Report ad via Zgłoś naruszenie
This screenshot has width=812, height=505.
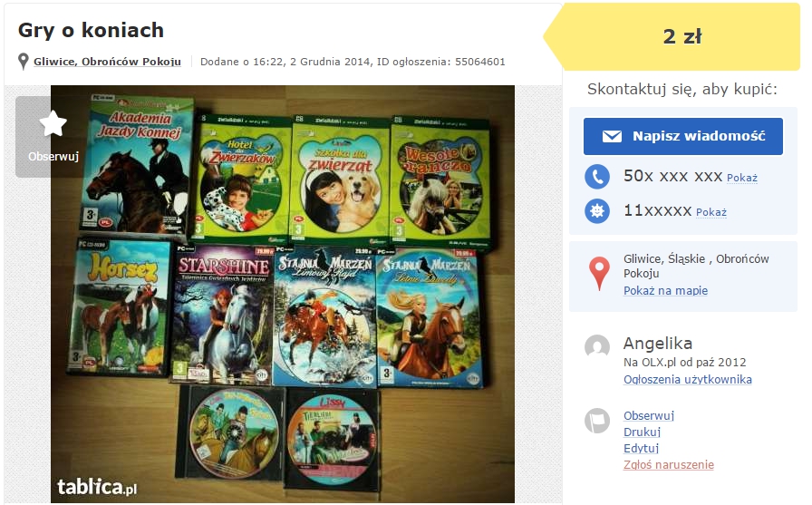[x=669, y=464]
